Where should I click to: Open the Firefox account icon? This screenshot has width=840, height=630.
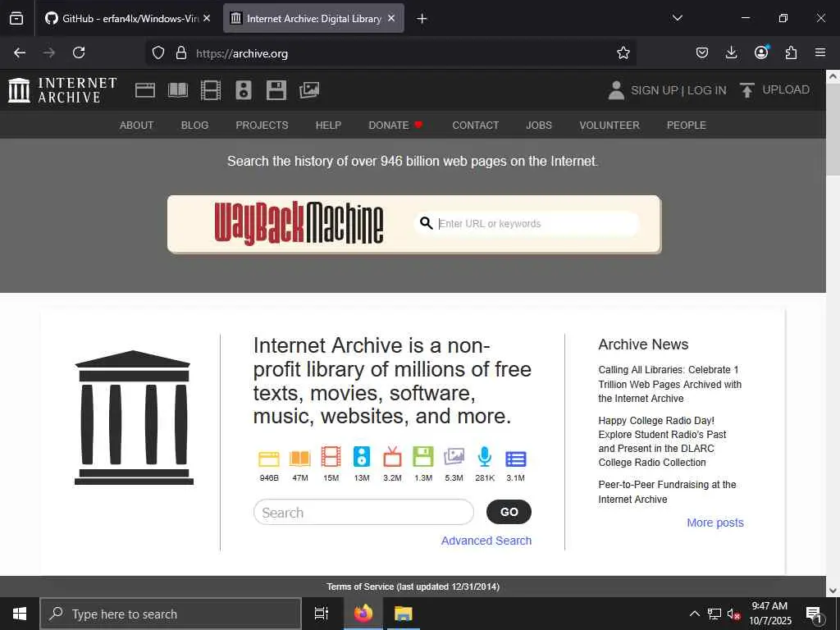pyautogui.click(x=761, y=52)
